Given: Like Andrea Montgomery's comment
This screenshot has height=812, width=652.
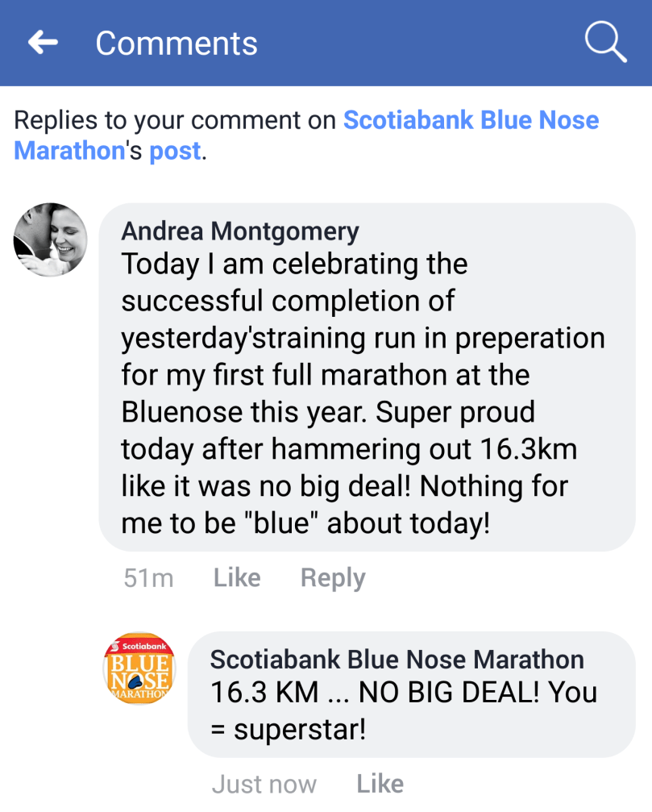Looking at the screenshot, I should point(237,577).
